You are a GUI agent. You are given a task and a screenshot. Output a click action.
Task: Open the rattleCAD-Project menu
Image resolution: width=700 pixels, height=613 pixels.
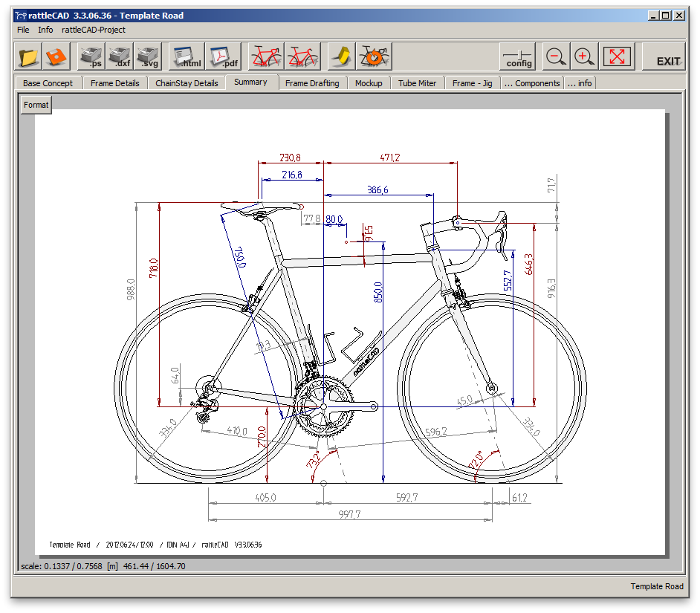(94, 30)
